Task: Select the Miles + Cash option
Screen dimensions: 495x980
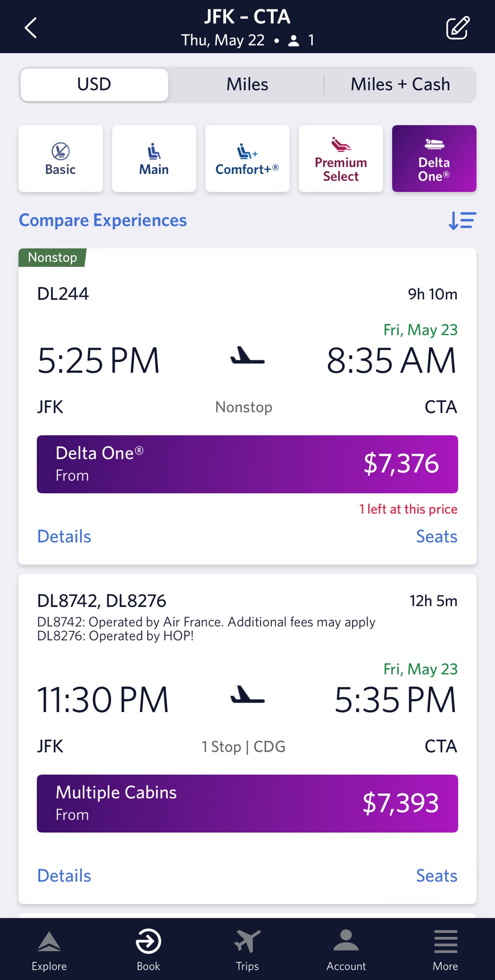Action: click(x=400, y=85)
